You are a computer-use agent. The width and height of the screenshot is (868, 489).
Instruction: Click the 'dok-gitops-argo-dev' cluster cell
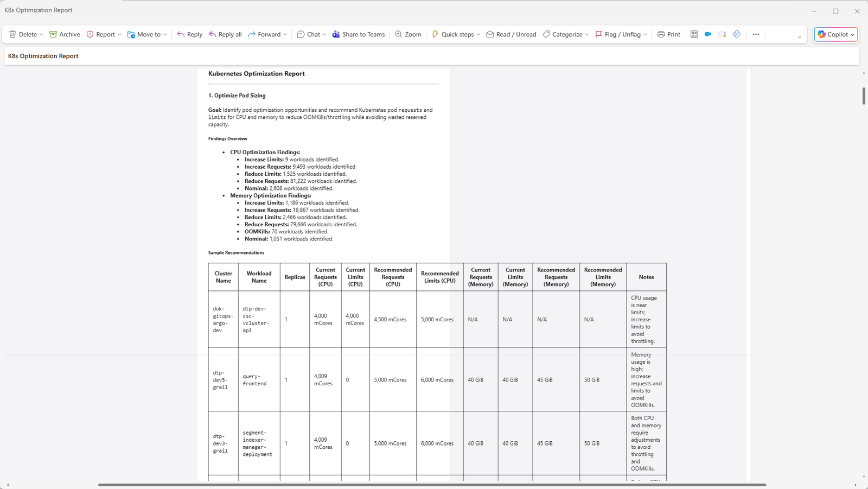(223, 320)
